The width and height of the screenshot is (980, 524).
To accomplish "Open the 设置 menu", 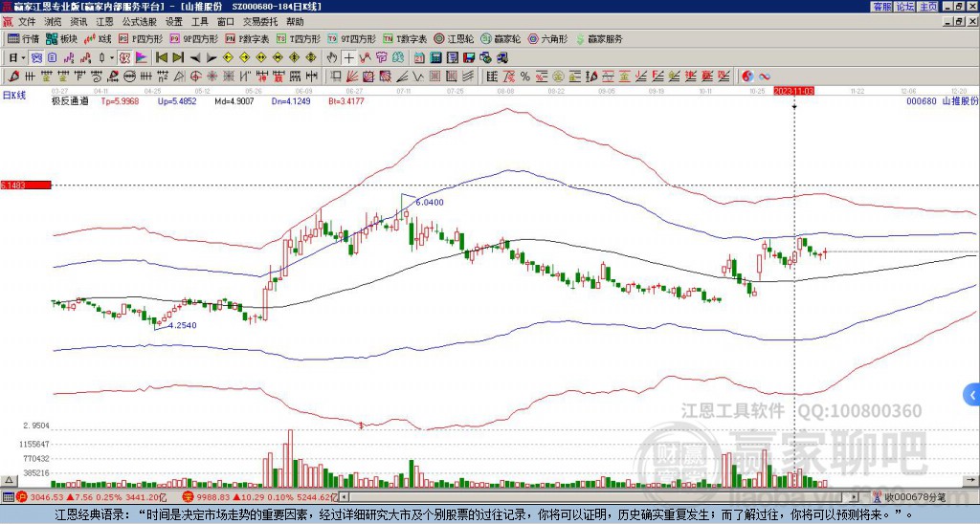I will pos(174,22).
